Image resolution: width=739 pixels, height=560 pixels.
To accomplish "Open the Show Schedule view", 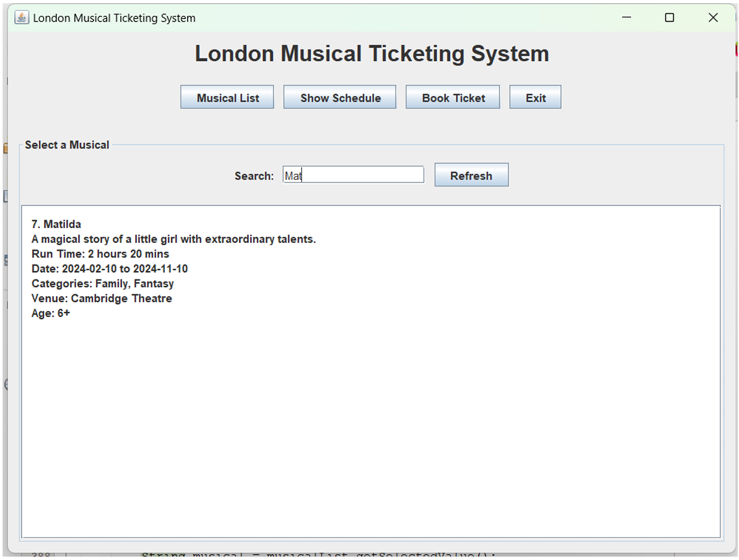I will [340, 97].
